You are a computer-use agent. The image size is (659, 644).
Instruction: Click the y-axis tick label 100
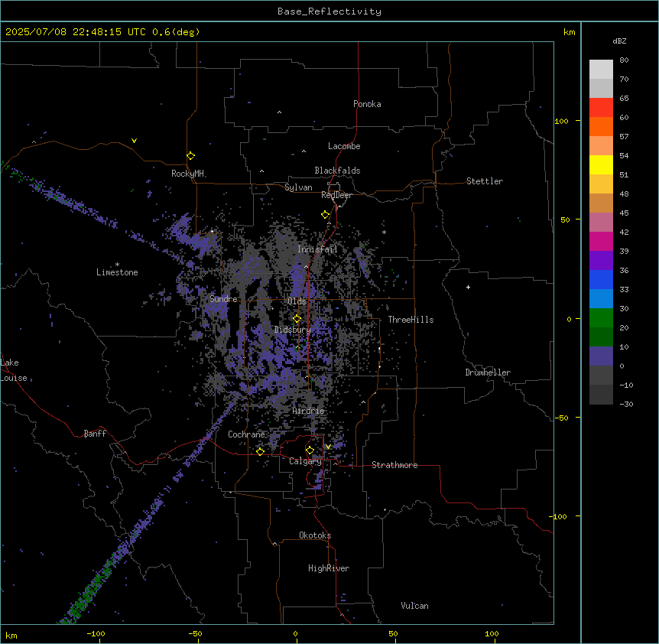(561, 121)
